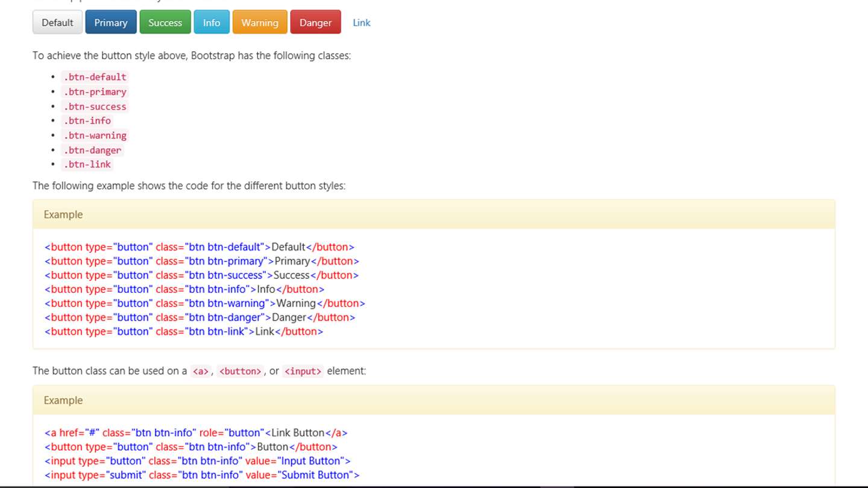Viewport: 868px width, 488px height.
Task: Click the <input> inline code tag
Action: point(303,371)
